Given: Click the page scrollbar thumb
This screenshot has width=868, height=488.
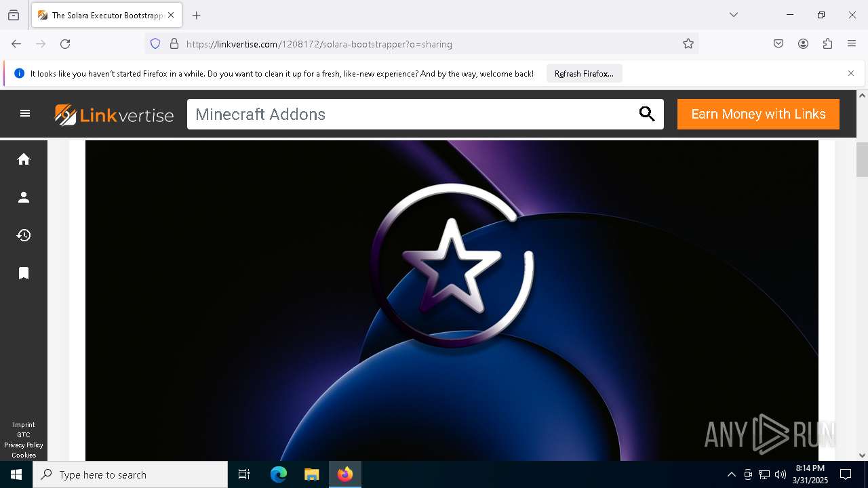Looking at the screenshot, I should [863, 159].
